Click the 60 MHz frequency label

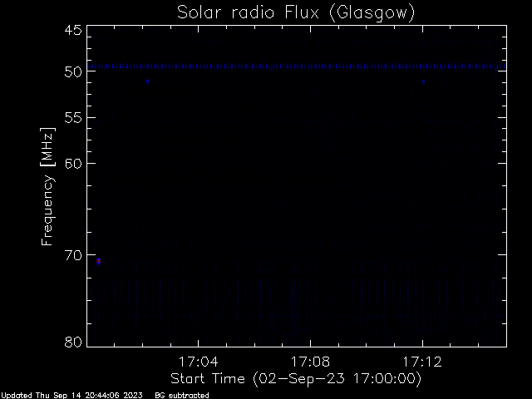[73, 163]
